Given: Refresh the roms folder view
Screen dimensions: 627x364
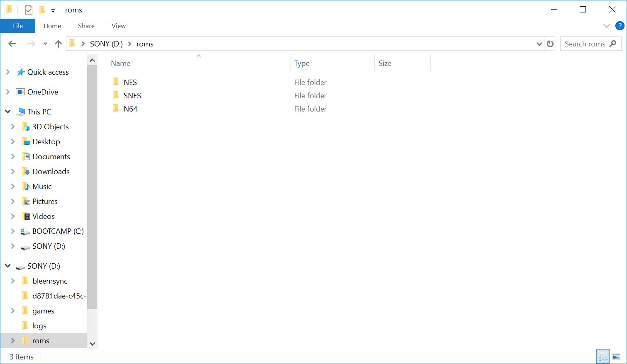Looking at the screenshot, I should coord(550,44).
